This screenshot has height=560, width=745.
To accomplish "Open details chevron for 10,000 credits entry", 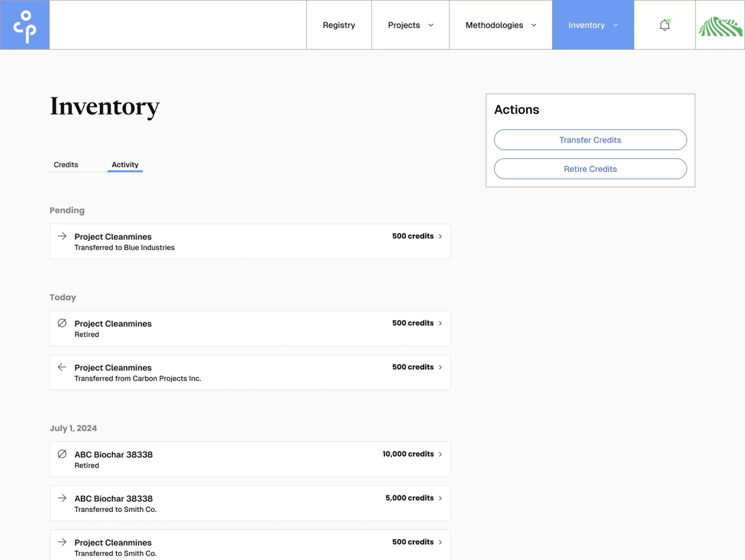I will point(440,454).
